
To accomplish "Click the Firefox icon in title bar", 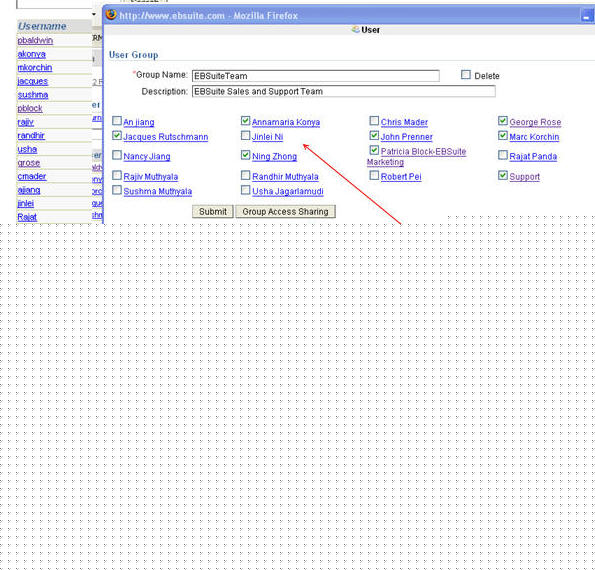I will point(111,15).
